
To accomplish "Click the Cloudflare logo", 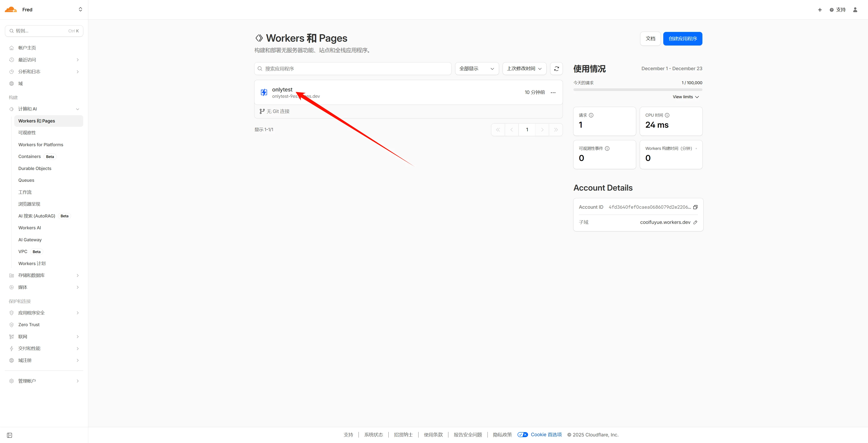I will [11, 10].
